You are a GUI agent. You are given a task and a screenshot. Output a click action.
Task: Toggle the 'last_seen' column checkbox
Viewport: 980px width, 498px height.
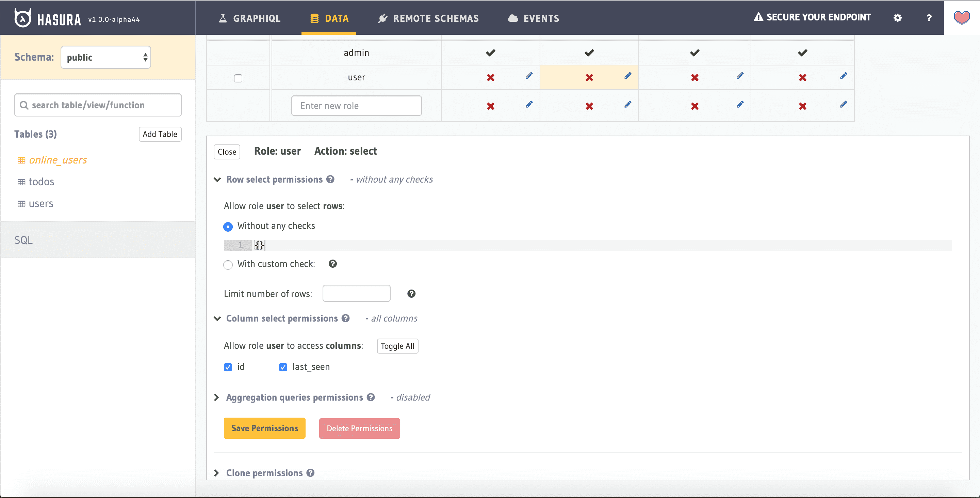click(x=283, y=367)
